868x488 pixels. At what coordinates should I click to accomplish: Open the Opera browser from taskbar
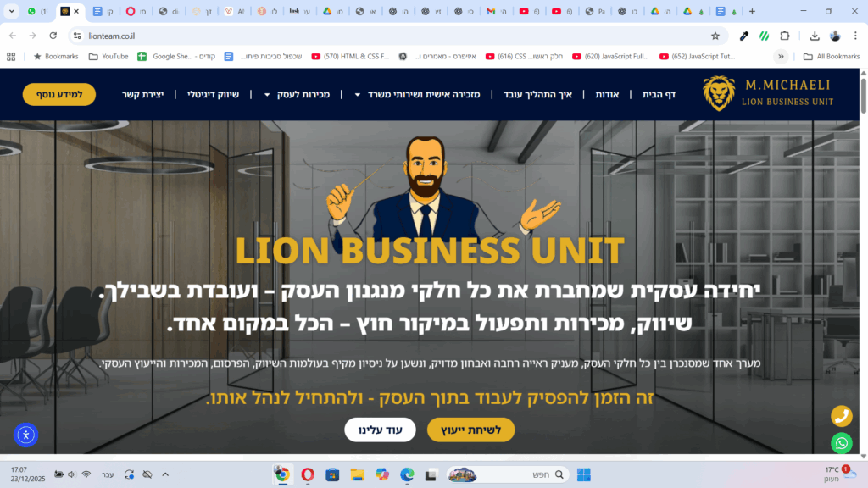(308, 474)
